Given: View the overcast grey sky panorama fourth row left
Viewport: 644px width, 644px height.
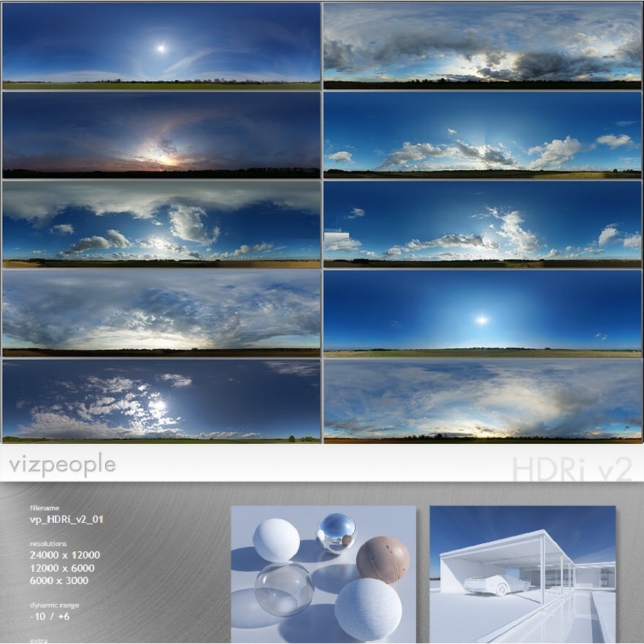Looking at the screenshot, I should click(161, 314).
